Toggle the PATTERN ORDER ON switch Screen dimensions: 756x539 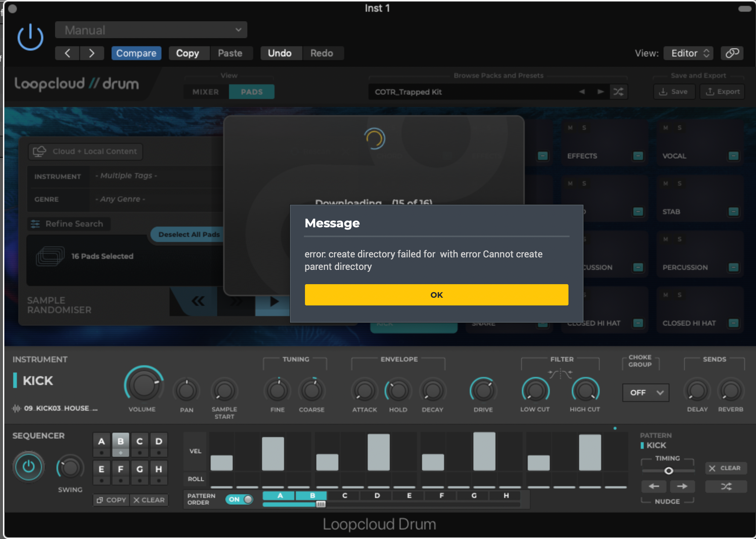[x=240, y=499]
